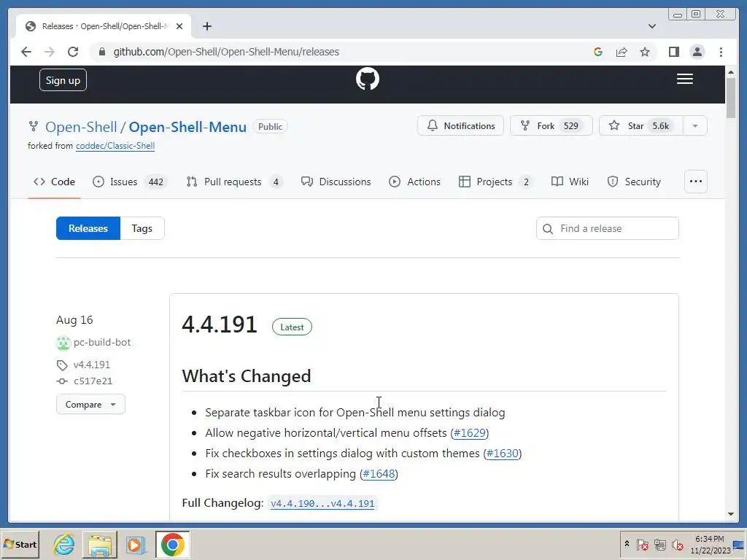Open Windows Media Player from taskbar
The height and width of the screenshot is (560, 747).
tap(136, 544)
